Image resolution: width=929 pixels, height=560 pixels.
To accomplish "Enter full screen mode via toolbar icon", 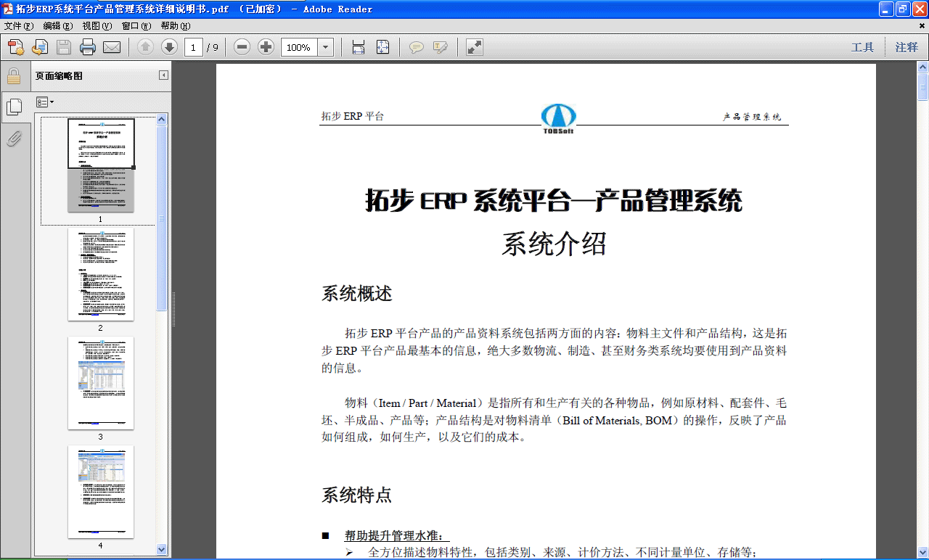I will pos(474,46).
